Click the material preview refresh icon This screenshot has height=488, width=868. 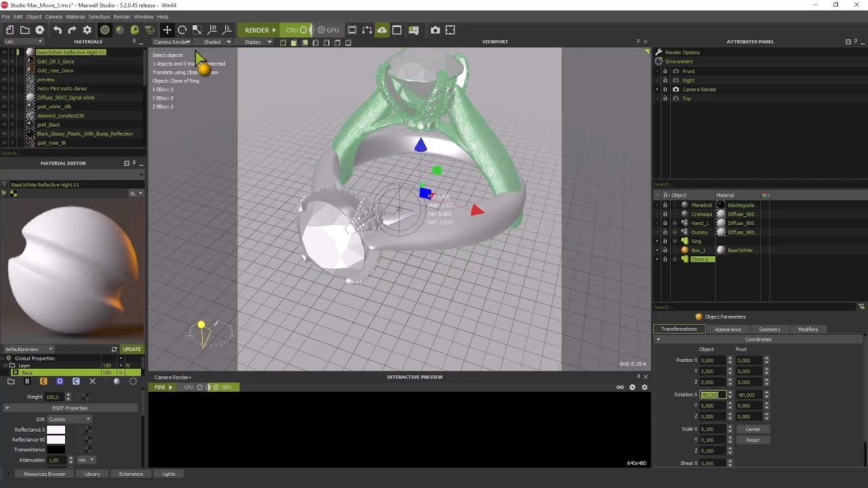pos(114,349)
